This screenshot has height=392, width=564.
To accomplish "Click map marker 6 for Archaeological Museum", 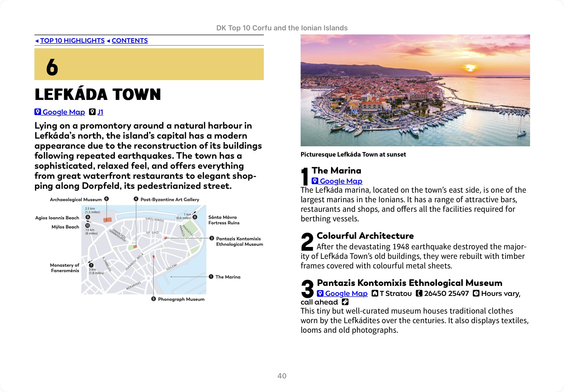I will coord(106,199).
